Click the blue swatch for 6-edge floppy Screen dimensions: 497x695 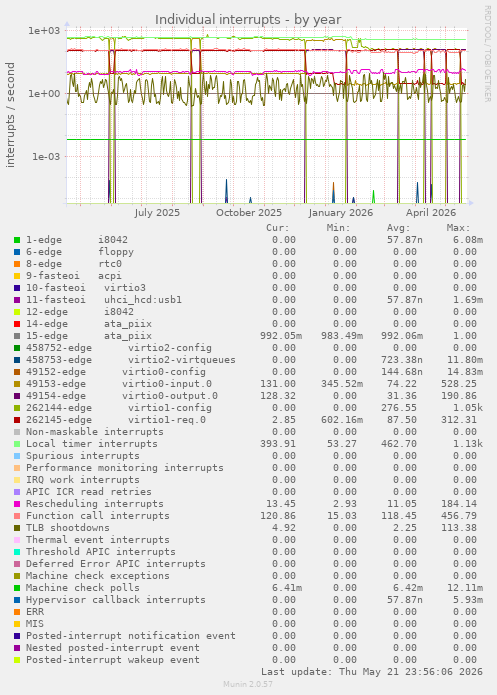[x=17, y=252]
